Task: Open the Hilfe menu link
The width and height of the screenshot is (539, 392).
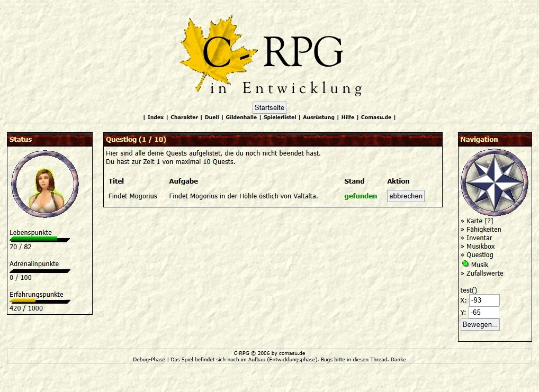Action: [347, 117]
